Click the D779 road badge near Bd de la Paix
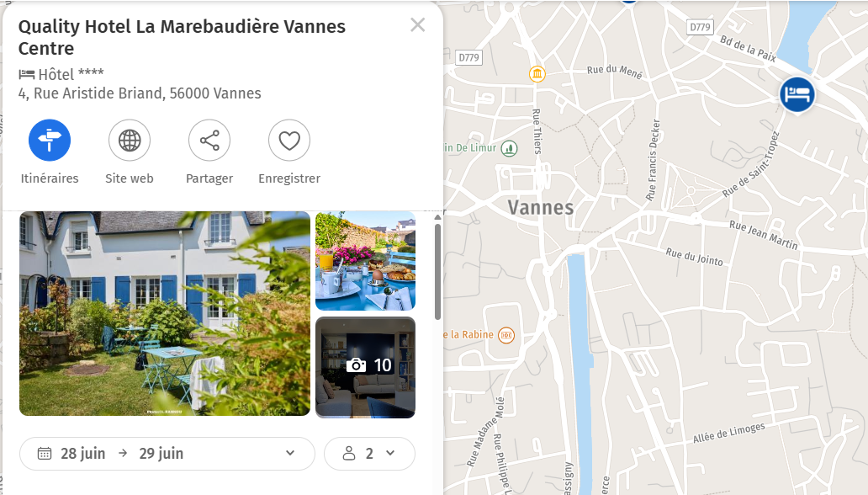The height and width of the screenshot is (495, 868). pos(701,27)
